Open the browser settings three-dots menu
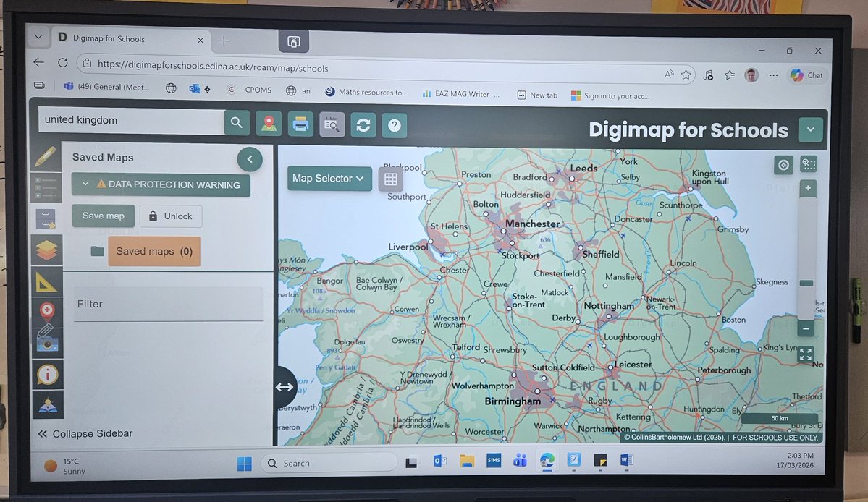Viewport: 868px width, 502px height. pyautogui.click(x=773, y=75)
